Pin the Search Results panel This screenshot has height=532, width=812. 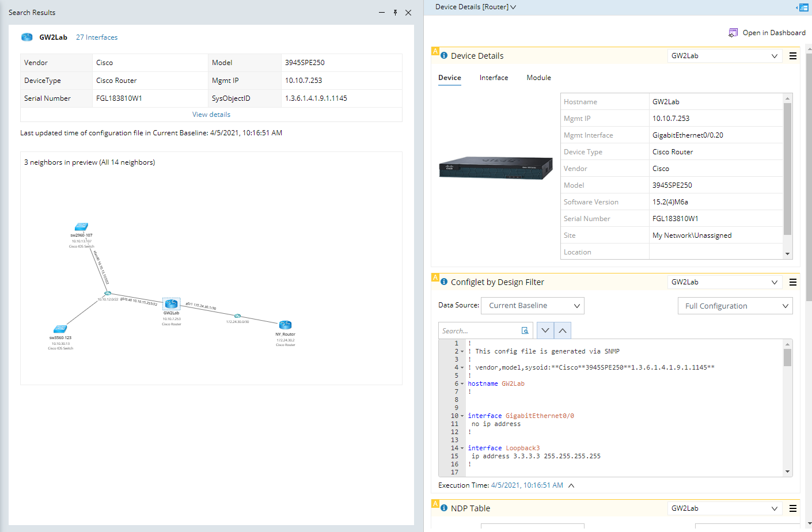click(x=395, y=12)
